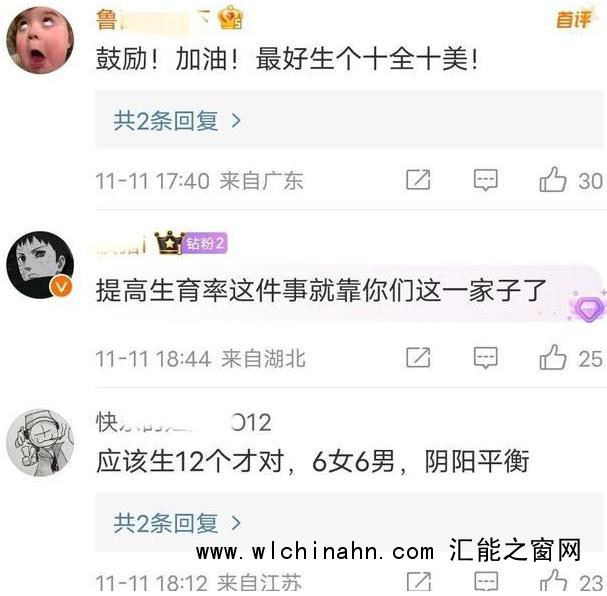Open the verified anime avatar profile
This screenshot has height=596, width=607.
(40, 265)
